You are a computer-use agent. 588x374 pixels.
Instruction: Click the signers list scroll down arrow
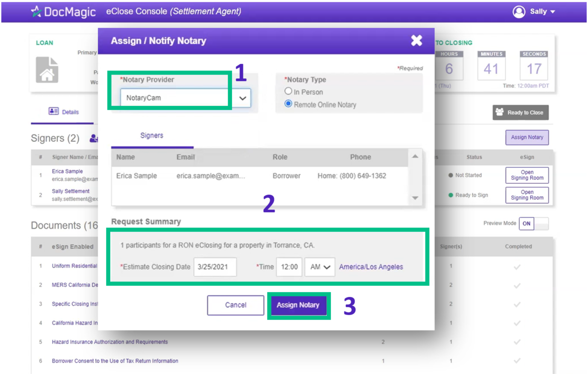[415, 198]
